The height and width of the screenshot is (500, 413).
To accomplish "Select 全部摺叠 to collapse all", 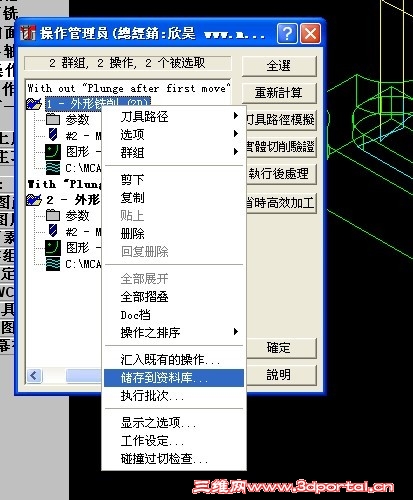I will (175, 297).
